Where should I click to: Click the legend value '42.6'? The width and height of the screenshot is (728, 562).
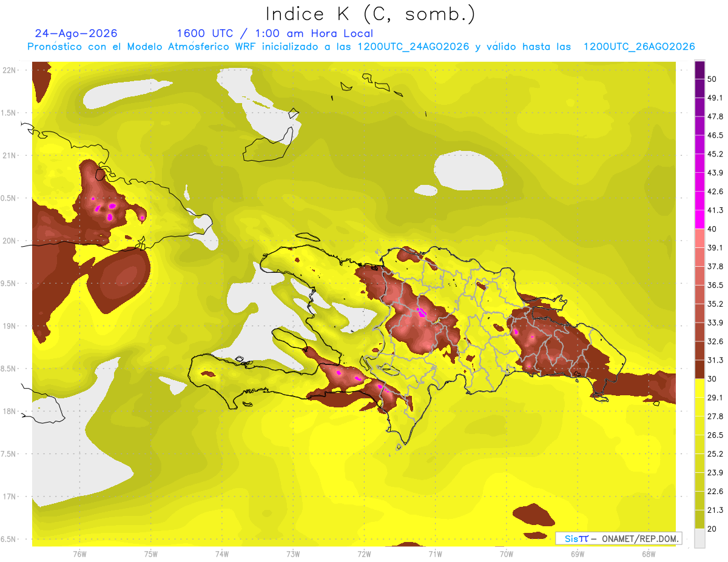[x=715, y=192]
